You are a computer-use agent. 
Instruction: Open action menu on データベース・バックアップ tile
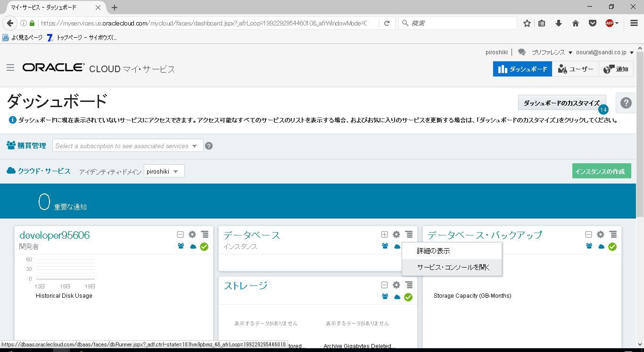coord(613,235)
